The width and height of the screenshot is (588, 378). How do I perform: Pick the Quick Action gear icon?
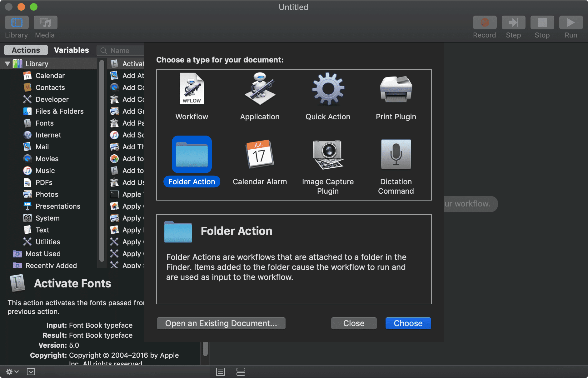pyautogui.click(x=328, y=89)
